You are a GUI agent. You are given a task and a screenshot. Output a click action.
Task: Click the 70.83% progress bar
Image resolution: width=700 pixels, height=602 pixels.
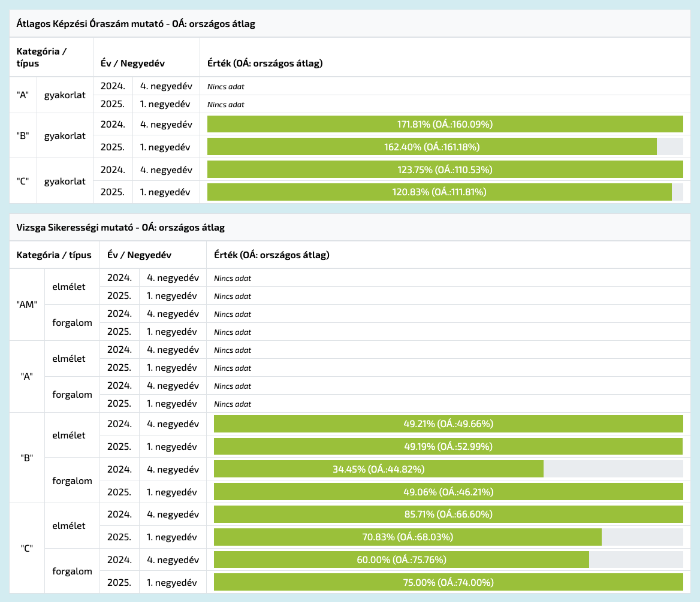point(408,537)
